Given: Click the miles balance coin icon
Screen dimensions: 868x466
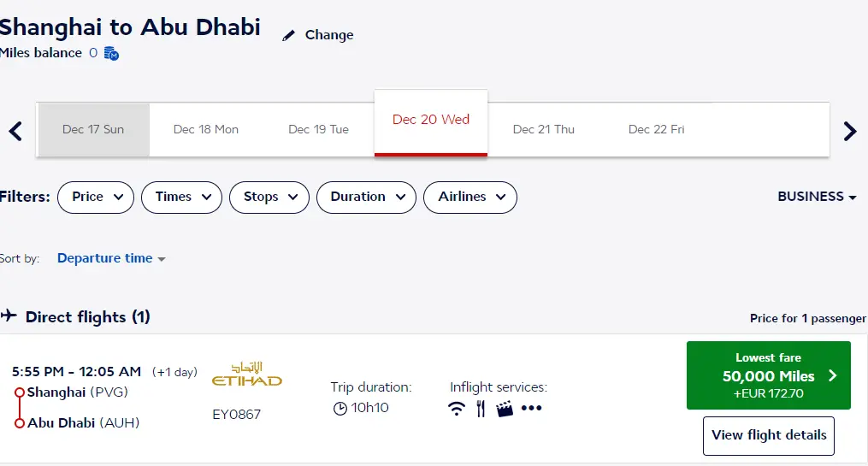Looking at the screenshot, I should pos(111,54).
